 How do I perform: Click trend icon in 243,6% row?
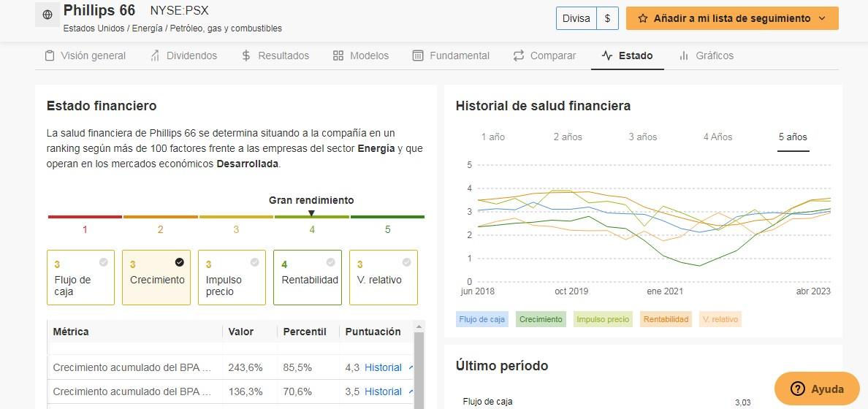click(x=410, y=367)
